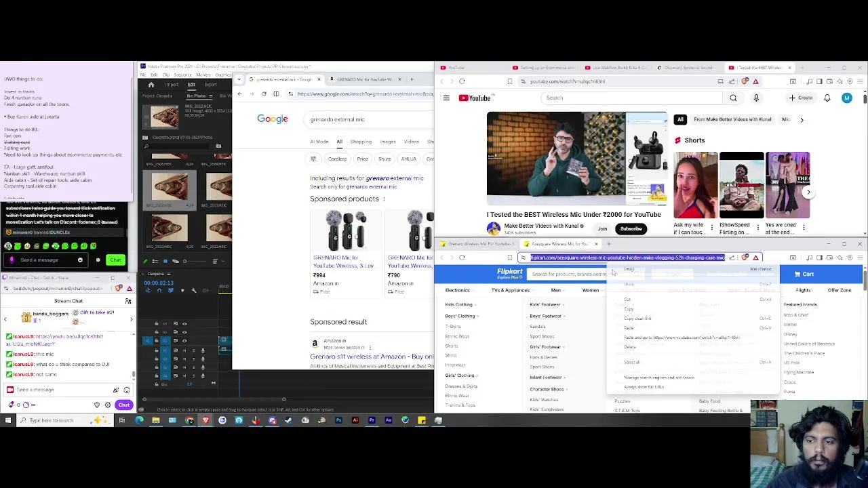Toggle V2 track eye visibility
Screen dimensions: 868x488
[x=184, y=332]
